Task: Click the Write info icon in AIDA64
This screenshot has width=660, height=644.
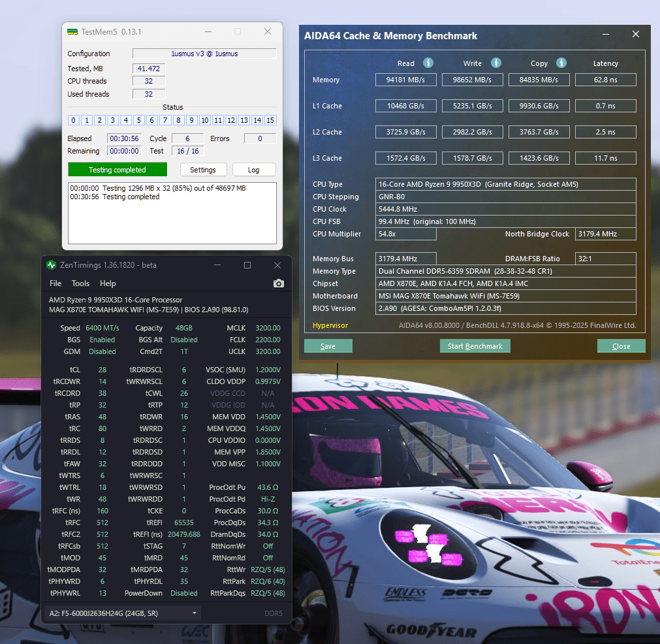Action: pos(496,63)
